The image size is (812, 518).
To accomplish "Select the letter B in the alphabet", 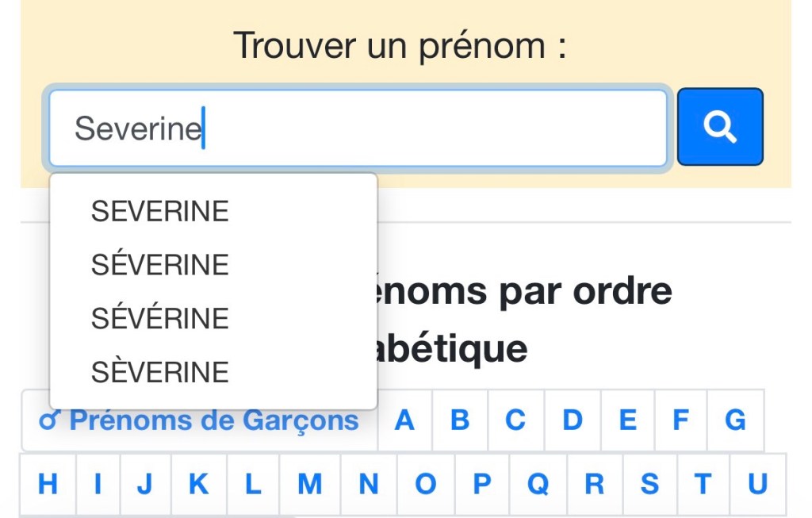I will pyautogui.click(x=460, y=421).
